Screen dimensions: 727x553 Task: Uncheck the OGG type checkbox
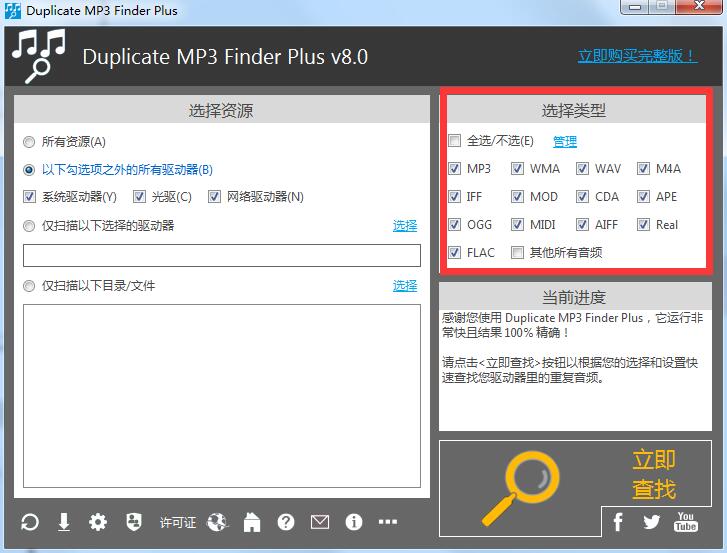(454, 224)
